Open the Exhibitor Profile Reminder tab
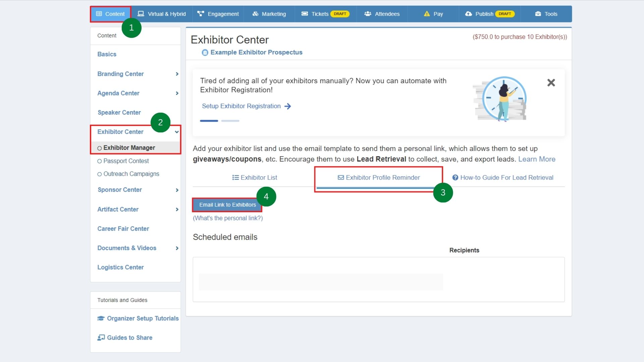The width and height of the screenshot is (644, 362). click(379, 177)
